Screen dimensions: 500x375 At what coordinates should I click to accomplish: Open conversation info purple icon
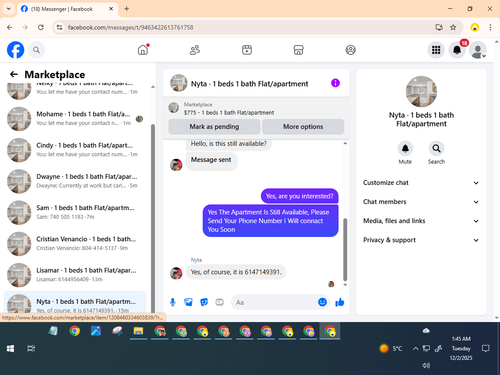point(335,83)
